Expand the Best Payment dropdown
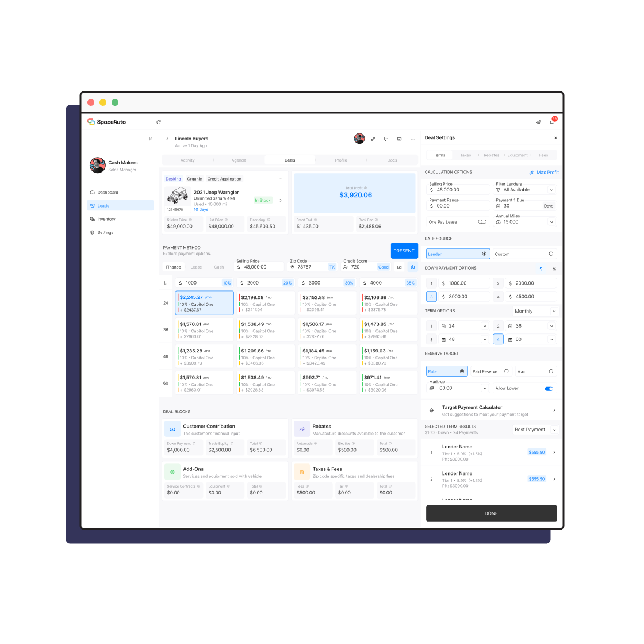This screenshot has height=644, width=644. (x=535, y=430)
